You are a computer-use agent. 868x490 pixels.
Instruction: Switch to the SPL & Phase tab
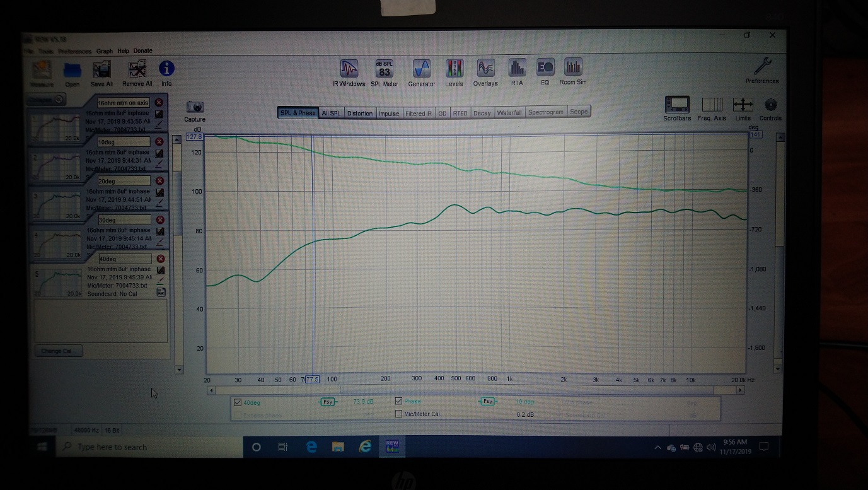pyautogui.click(x=298, y=113)
